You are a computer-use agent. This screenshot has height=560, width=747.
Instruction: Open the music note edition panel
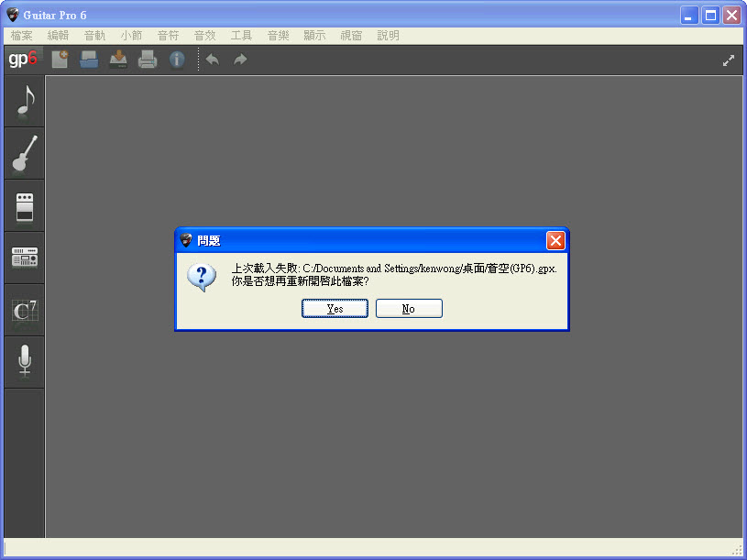point(25,101)
